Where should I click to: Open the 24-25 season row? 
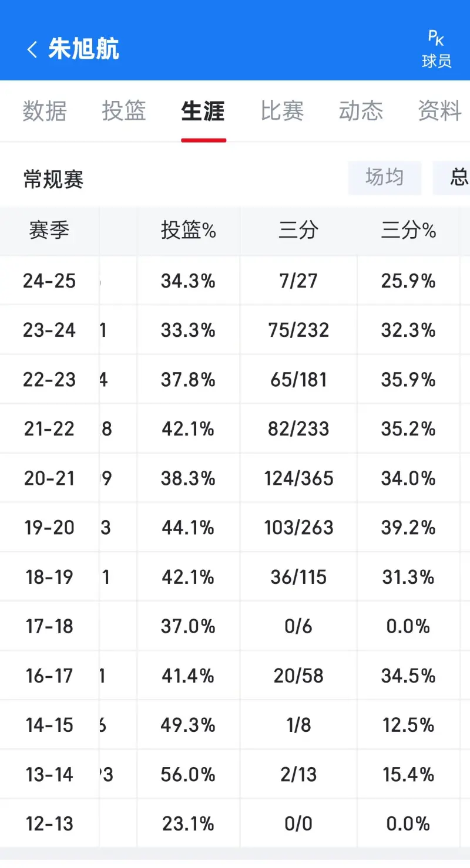click(48, 281)
